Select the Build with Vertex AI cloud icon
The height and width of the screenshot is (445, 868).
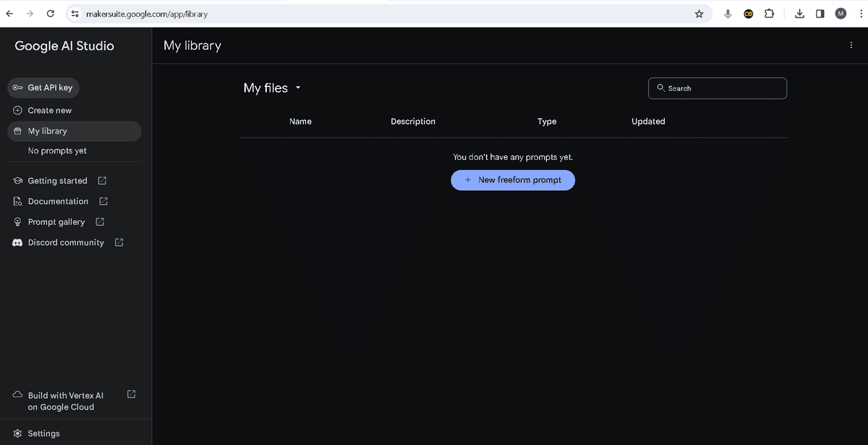pyautogui.click(x=16, y=394)
